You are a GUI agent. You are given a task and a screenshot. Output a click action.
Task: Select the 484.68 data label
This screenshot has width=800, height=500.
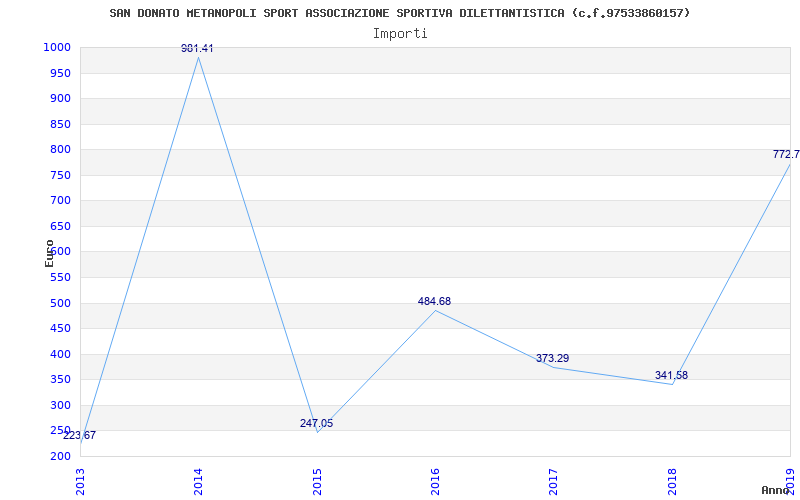pos(434,301)
